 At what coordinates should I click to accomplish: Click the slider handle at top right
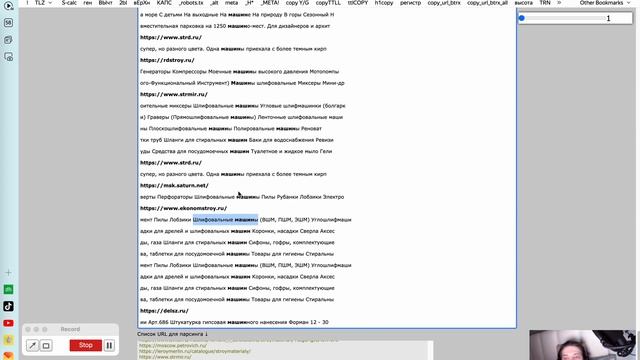point(522,18)
